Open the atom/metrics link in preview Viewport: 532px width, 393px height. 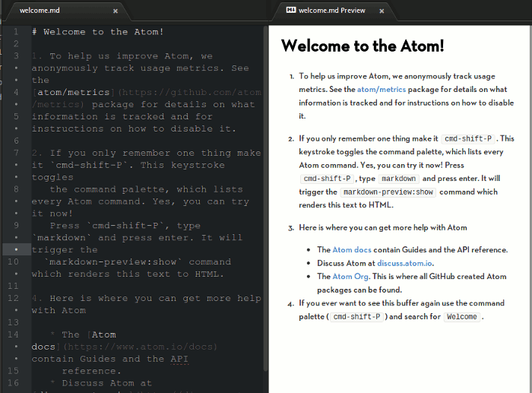pos(382,89)
